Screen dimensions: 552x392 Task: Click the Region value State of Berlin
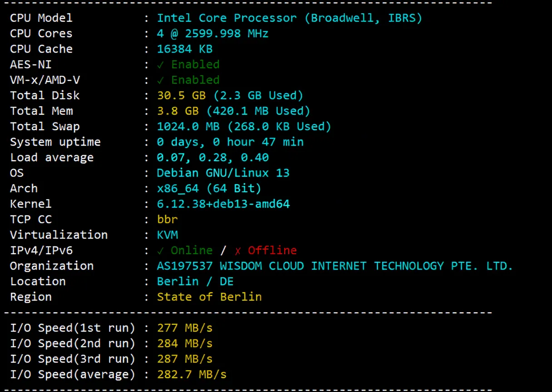click(x=209, y=297)
